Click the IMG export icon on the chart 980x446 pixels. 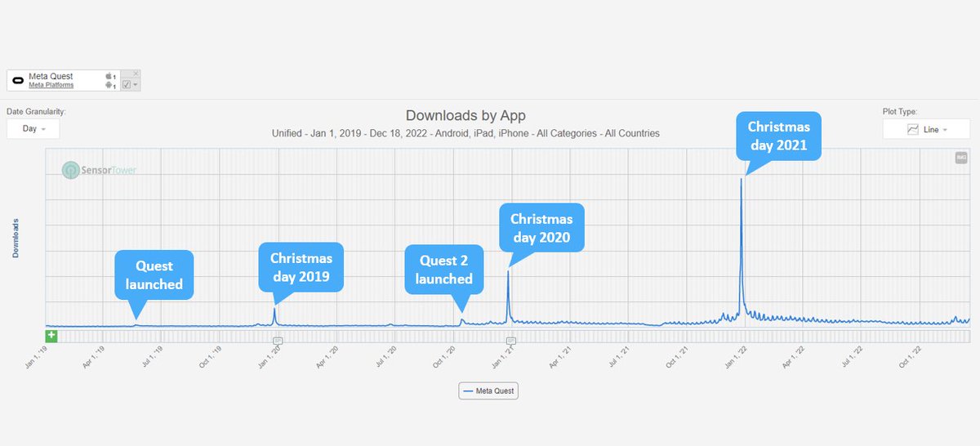point(960,158)
